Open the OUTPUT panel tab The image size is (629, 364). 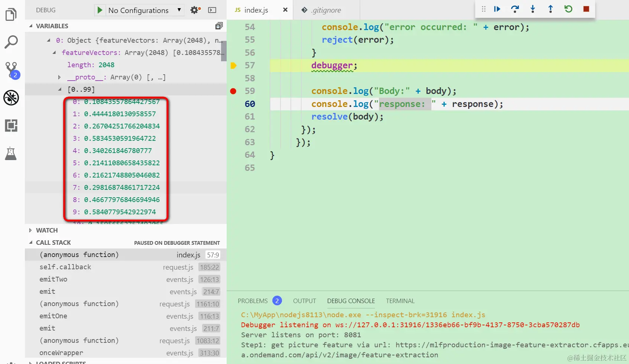click(305, 301)
